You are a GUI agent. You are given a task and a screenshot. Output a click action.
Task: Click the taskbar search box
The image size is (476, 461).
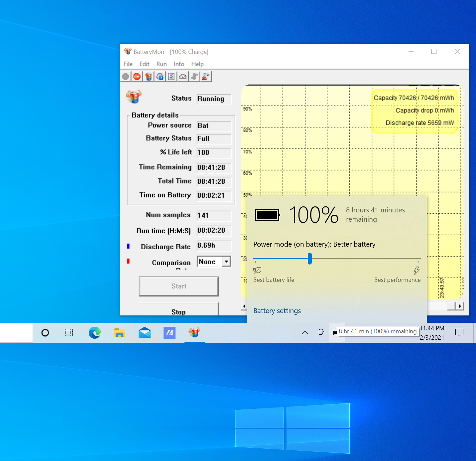[x=16, y=333]
